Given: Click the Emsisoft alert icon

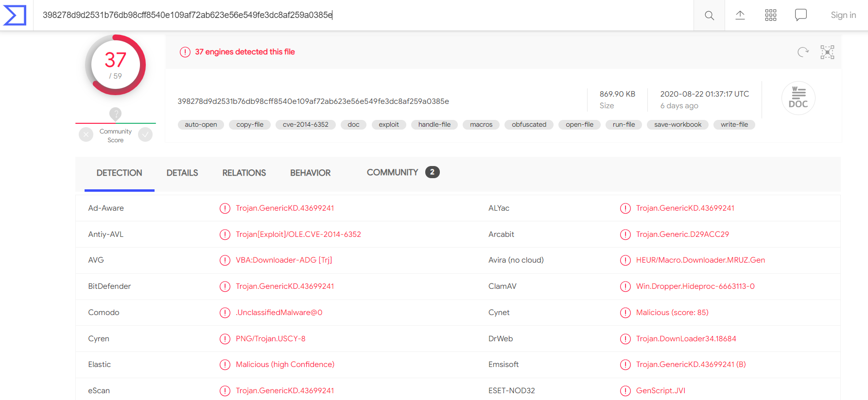Looking at the screenshot, I should click(625, 365).
